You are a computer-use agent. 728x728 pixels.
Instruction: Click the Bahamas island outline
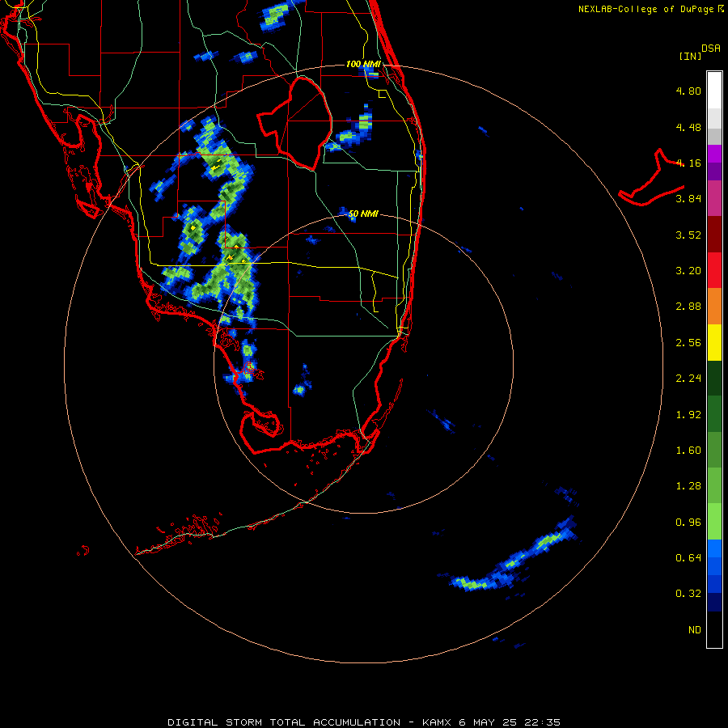pyautogui.click(x=651, y=178)
